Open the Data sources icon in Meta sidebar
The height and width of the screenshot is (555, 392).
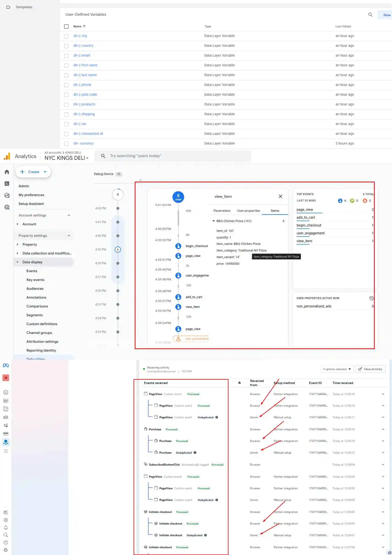[6, 442]
